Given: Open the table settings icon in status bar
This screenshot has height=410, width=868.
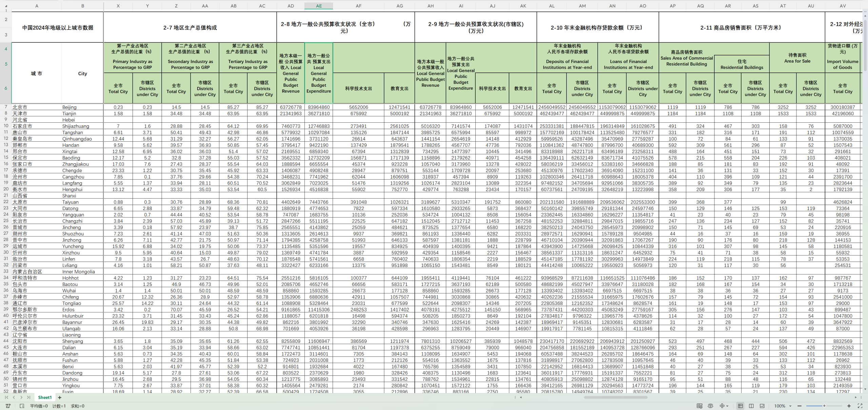Looking at the screenshot, I should 699,406.
